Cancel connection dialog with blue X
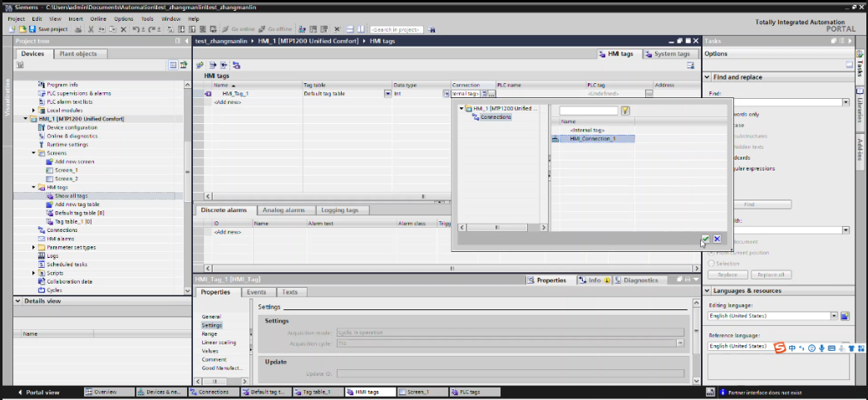The height and width of the screenshot is (400, 868). [x=717, y=239]
